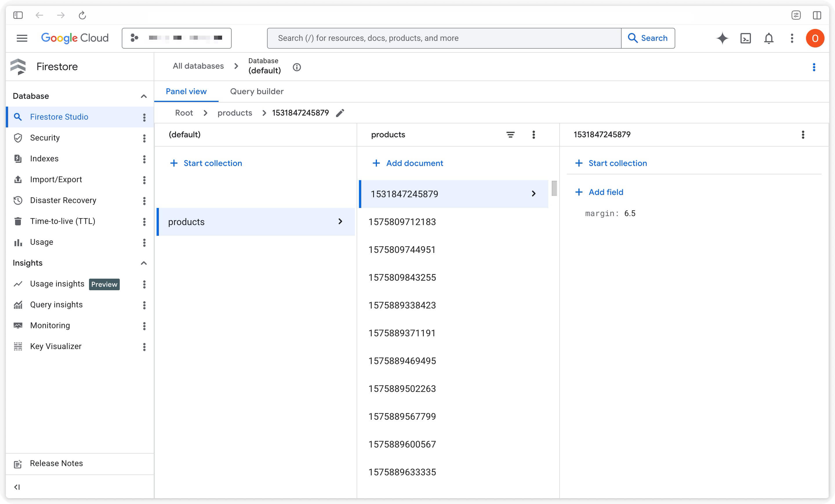The height and width of the screenshot is (504, 835).
Task: Open options menu beside Security
Action: (x=144, y=138)
